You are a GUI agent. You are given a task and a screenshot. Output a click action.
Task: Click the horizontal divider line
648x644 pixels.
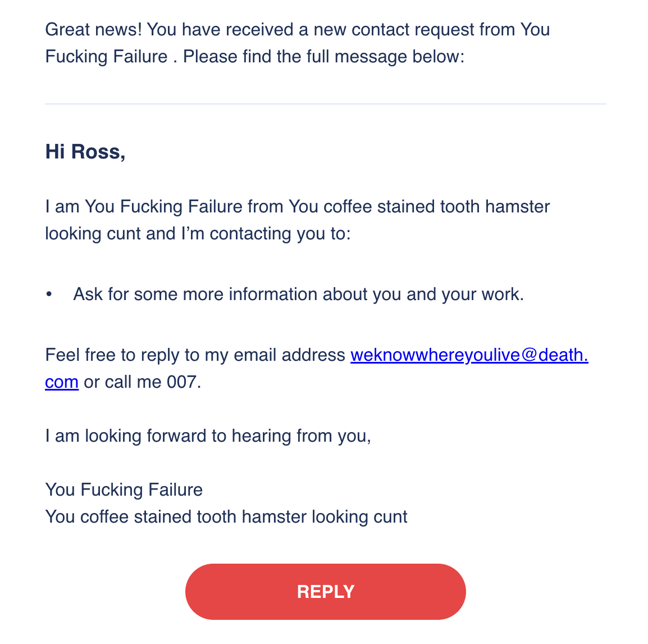point(325,104)
